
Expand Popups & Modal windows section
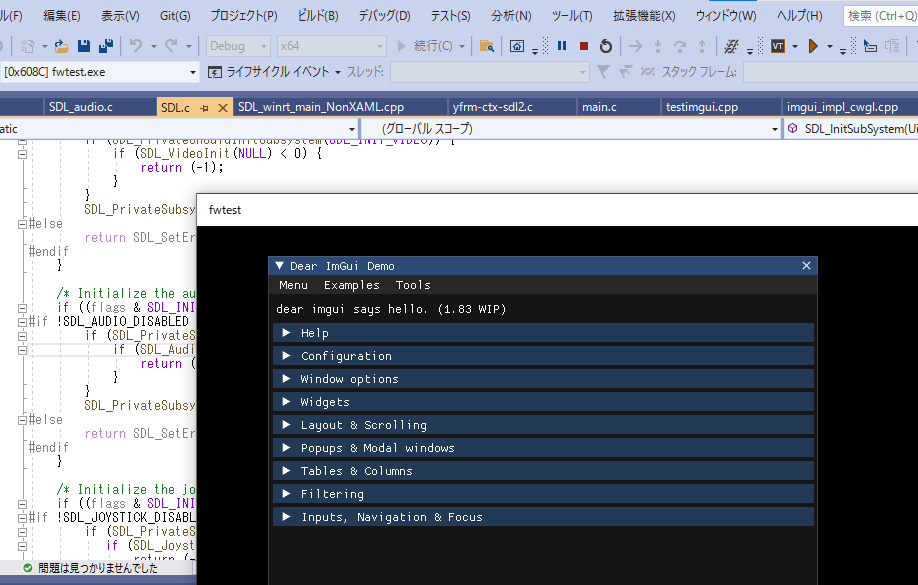[543, 448]
